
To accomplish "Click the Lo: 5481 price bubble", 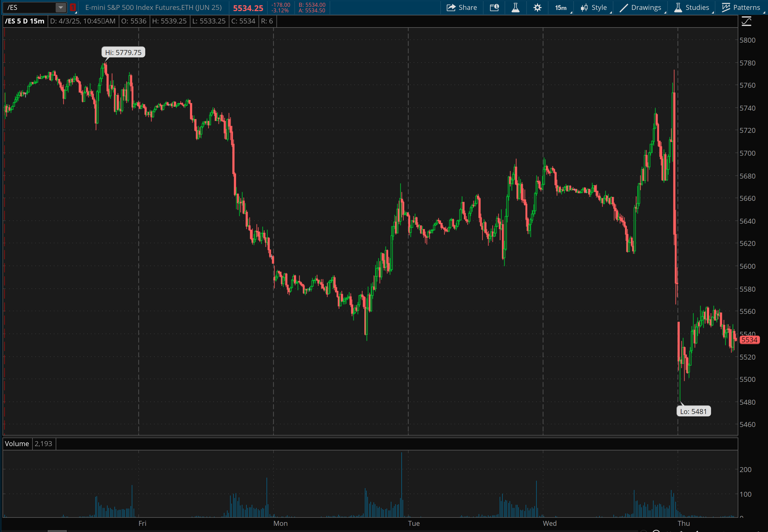I will (x=693, y=411).
